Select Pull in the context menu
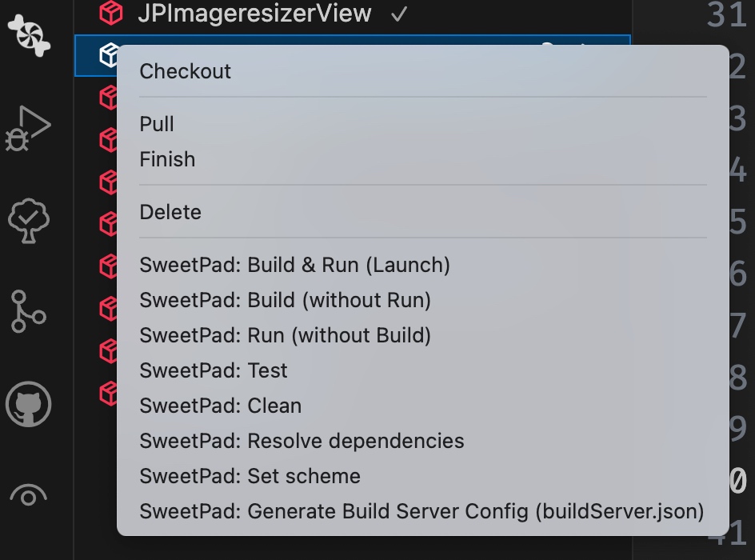Image resolution: width=755 pixels, height=560 pixels. (157, 124)
